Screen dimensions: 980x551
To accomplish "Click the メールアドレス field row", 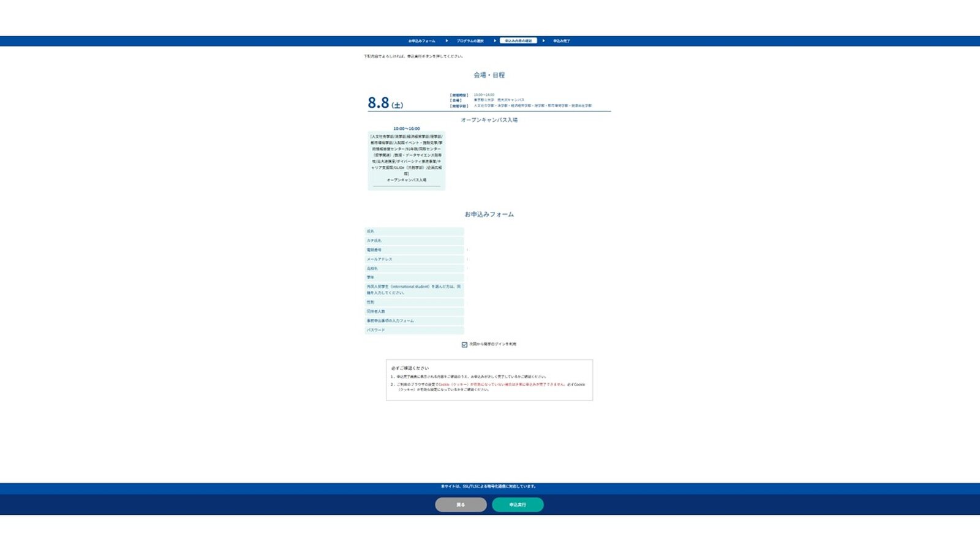I will pyautogui.click(x=414, y=260).
